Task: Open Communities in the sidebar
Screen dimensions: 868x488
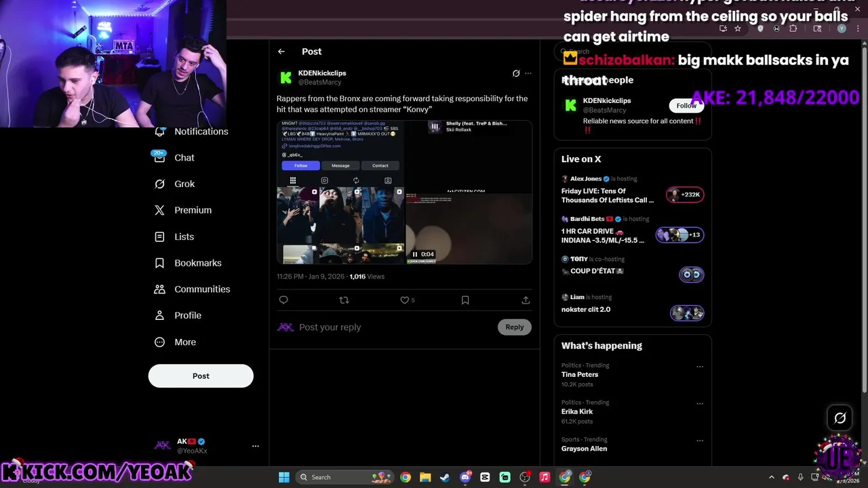Action: click(193, 289)
